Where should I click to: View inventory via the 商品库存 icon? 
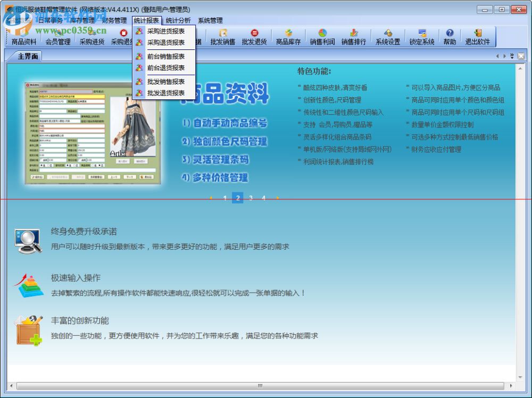(x=288, y=38)
